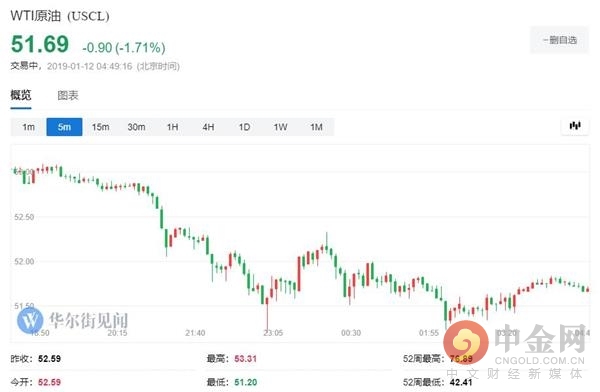Open the 概览 overview tab
The height and width of the screenshot is (392, 600).
click(21, 95)
